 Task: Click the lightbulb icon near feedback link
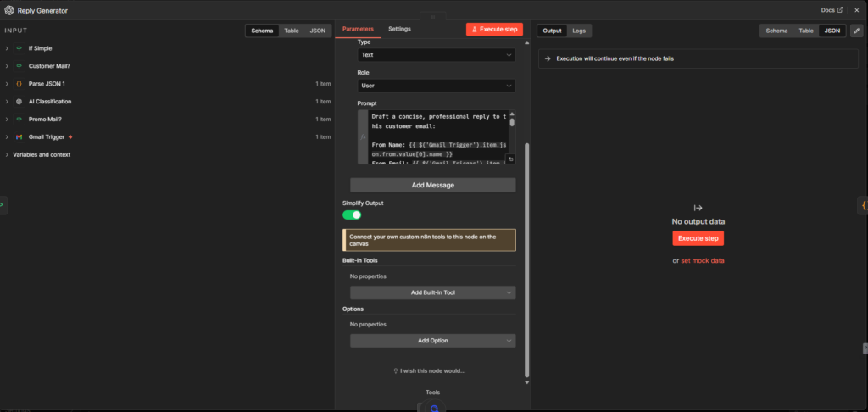point(395,371)
